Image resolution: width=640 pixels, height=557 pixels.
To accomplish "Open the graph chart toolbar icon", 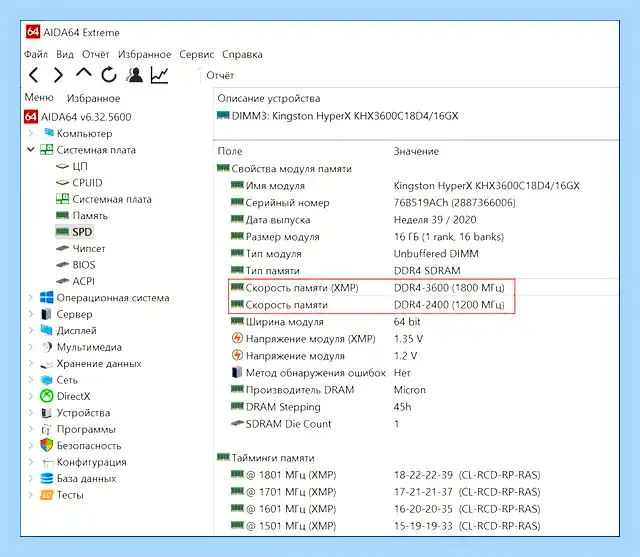I will (x=160, y=75).
